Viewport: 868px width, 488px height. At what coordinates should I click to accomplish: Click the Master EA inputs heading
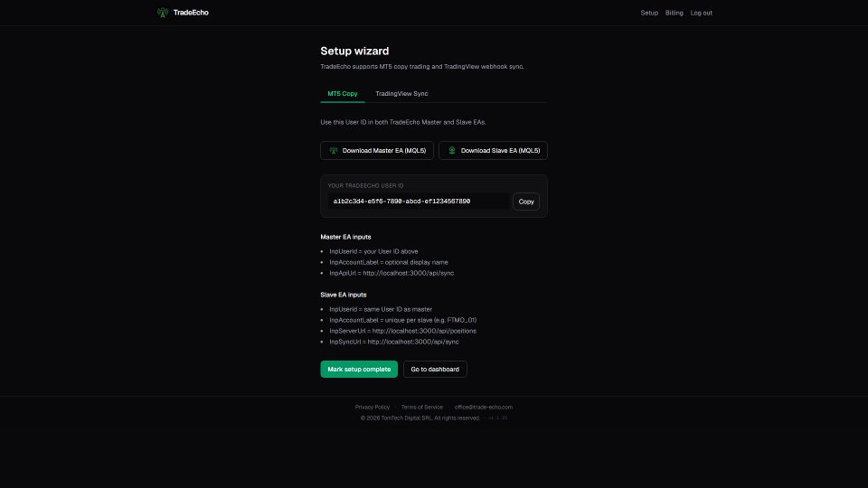(x=346, y=237)
